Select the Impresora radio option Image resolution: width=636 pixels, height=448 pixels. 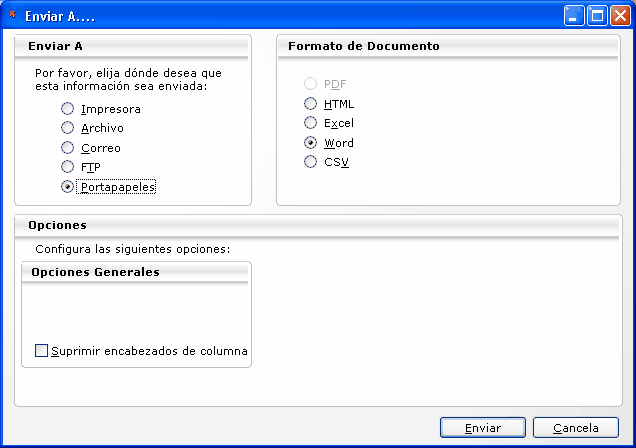[68, 109]
